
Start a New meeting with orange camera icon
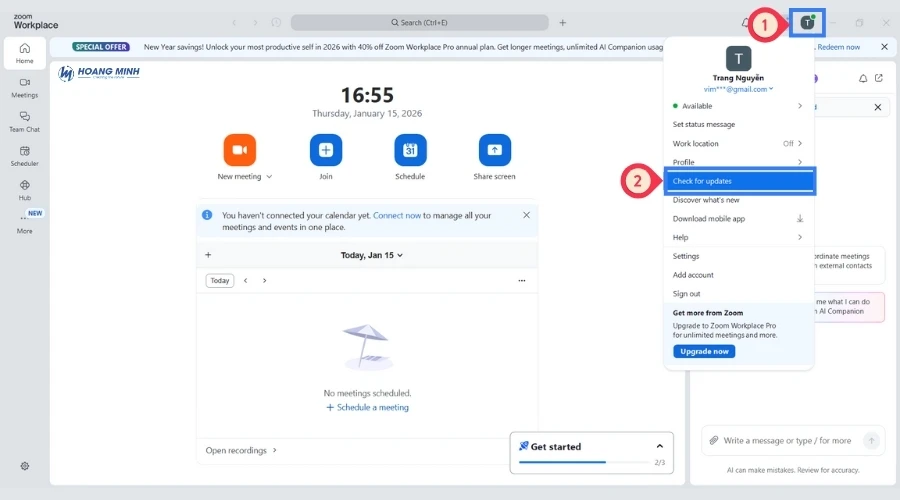coord(239,150)
